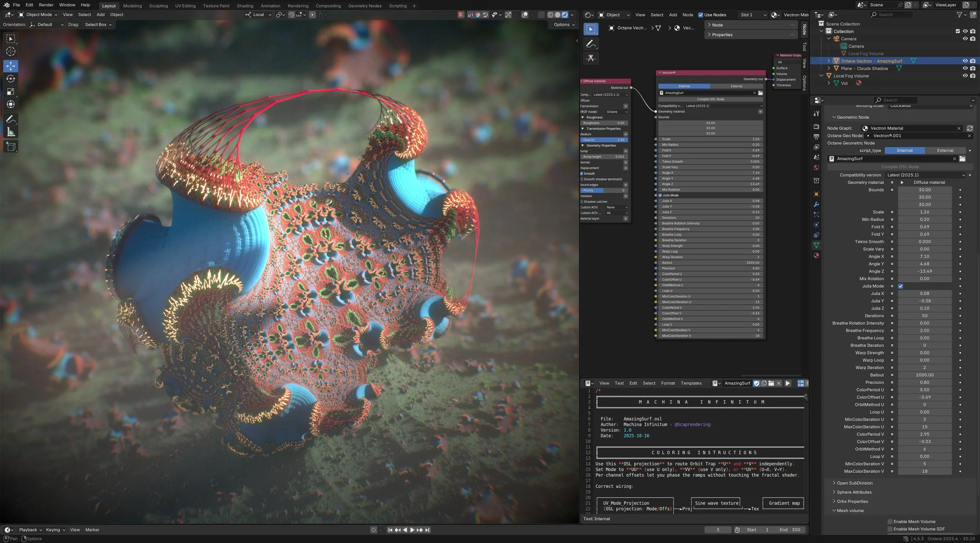Click the Opacity slider in the Diffuse material node
Viewport: 980px width, 543px height.
(604, 140)
